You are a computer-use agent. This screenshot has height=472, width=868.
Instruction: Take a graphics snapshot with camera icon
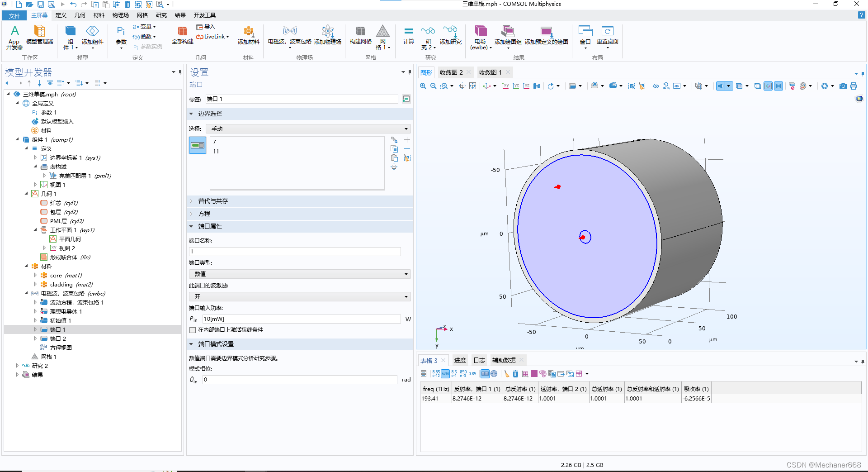843,86
